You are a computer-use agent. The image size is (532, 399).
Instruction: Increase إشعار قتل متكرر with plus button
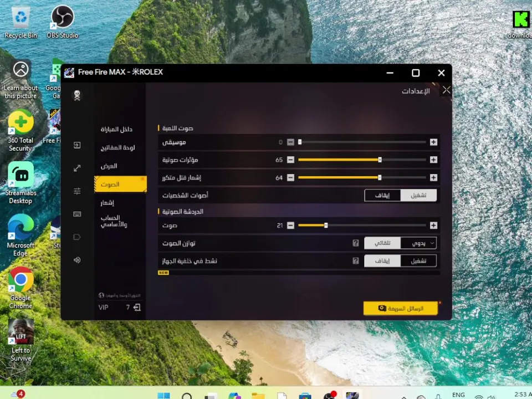[433, 177]
